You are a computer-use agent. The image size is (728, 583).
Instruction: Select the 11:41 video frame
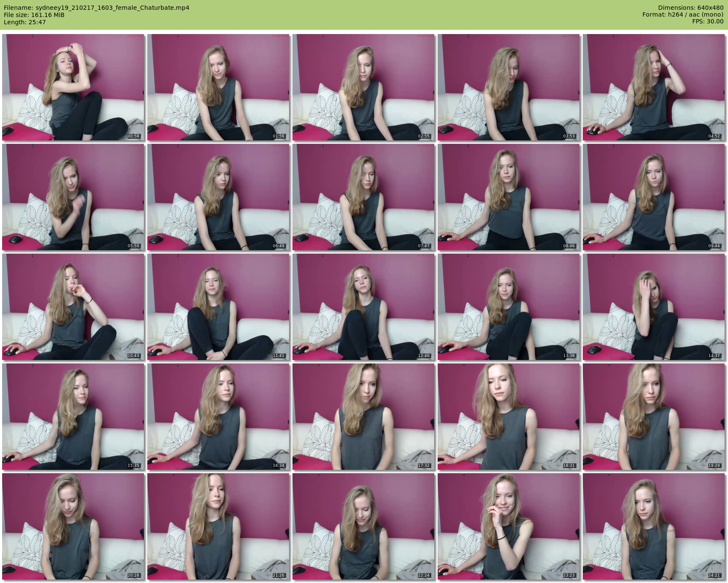pos(218,307)
